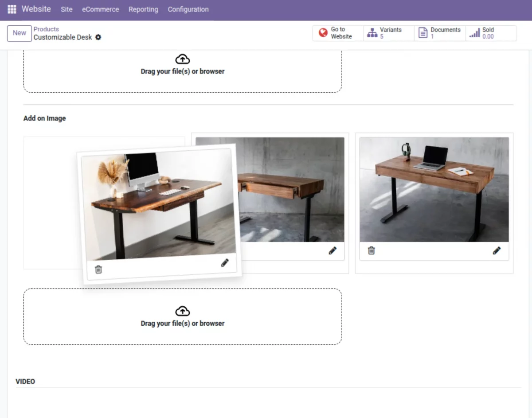The height and width of the screenshot is (418, 532).
Task: Click the globe icon for Go to Website
Action: [x=323, y=33]
